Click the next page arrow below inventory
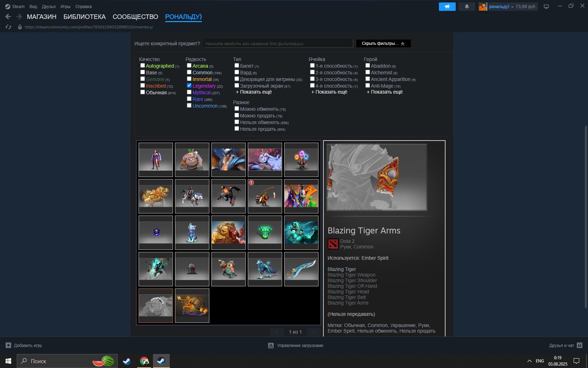The height and width of the screenshot is (368, 588). [314, 332]
